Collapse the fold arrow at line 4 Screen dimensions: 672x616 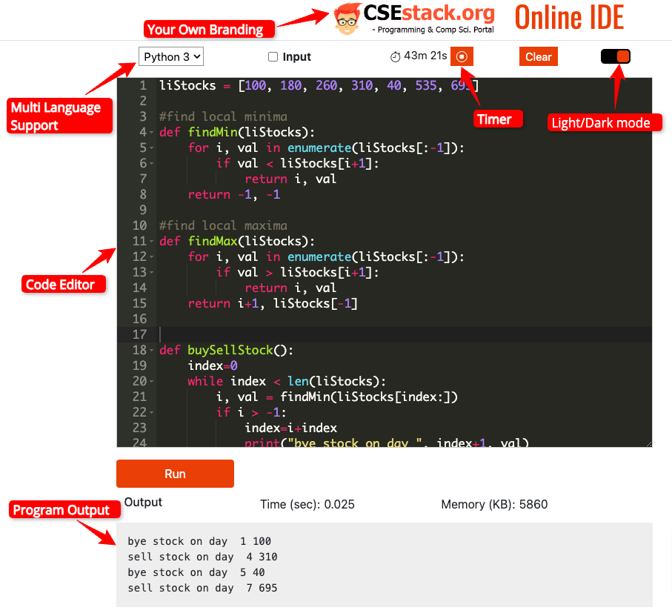152,133
